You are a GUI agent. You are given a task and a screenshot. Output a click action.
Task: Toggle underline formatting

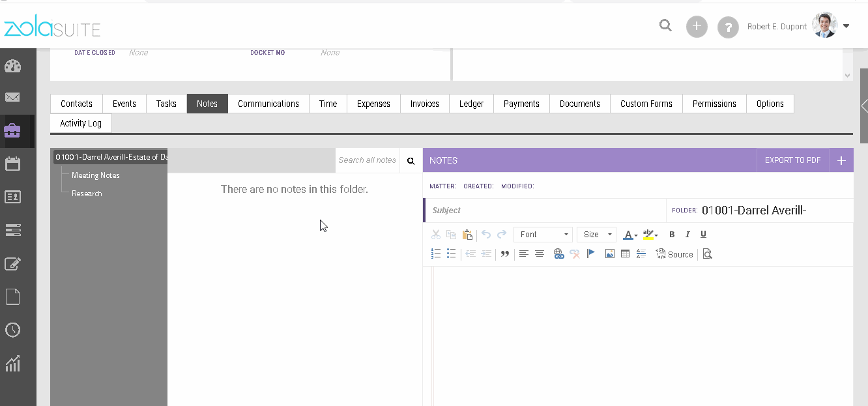coord(703,235)
